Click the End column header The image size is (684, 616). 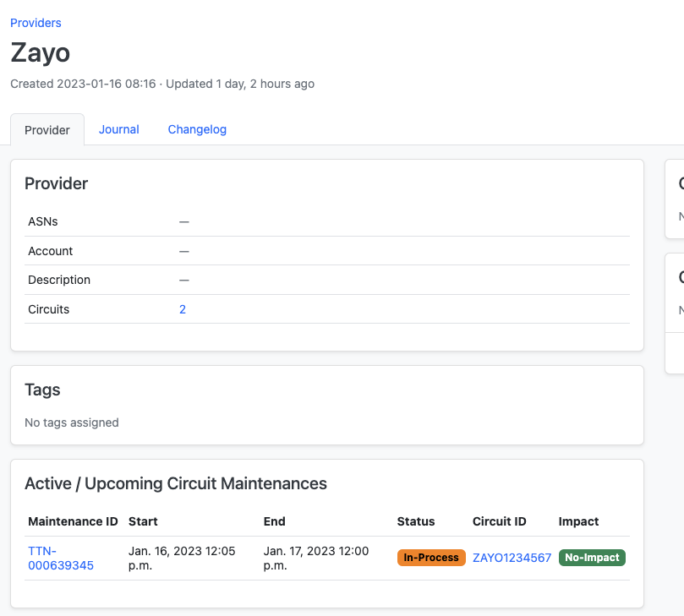pyautogui.click(x=275, y=521)
